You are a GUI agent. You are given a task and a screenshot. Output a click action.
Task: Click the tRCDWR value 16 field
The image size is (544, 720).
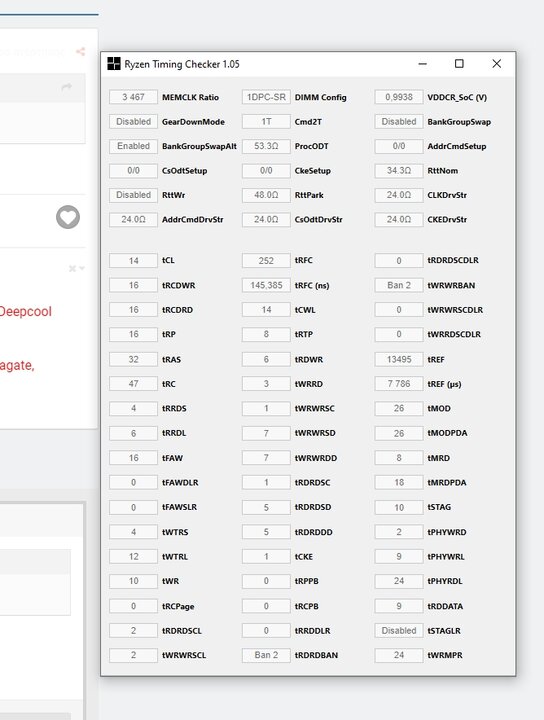coord(133,285)
